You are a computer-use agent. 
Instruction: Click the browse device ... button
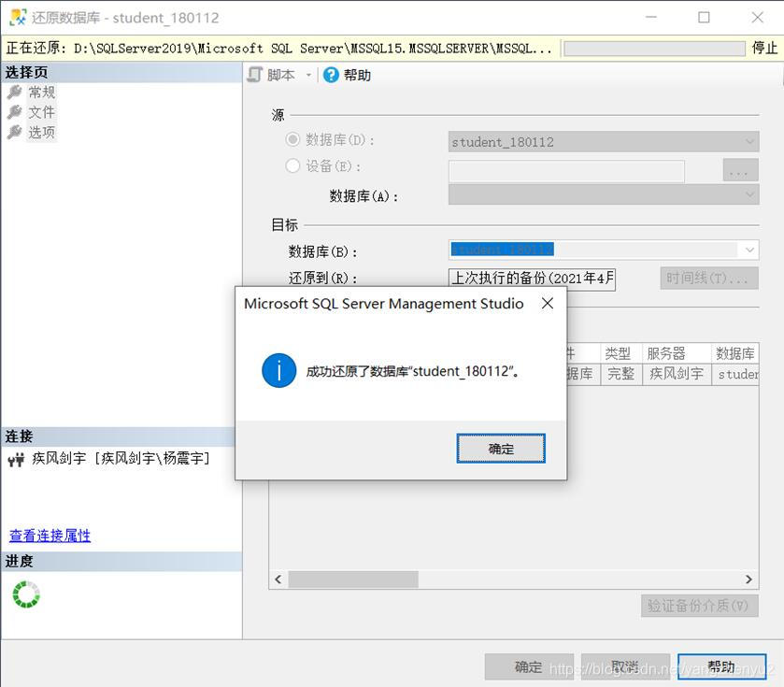[x=740, y=170]
